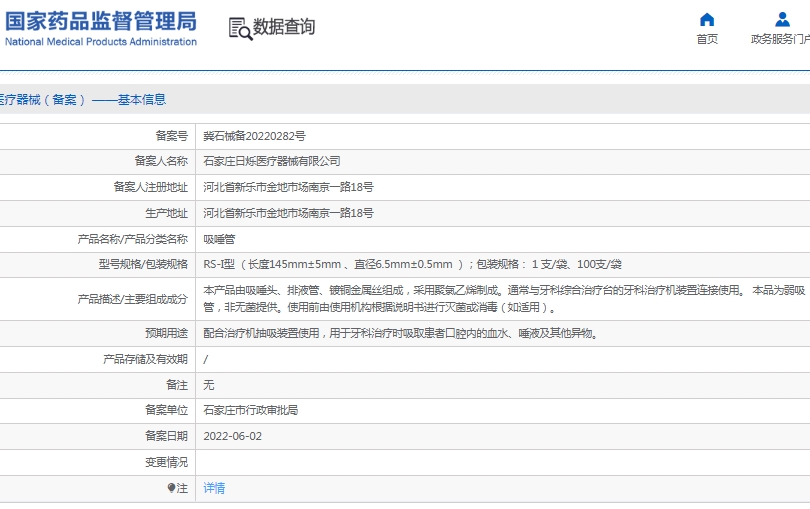Click the 备案人注册地址 address value
Image resolution: width=810 pixels, height=509 pixels.
[288, 187]
